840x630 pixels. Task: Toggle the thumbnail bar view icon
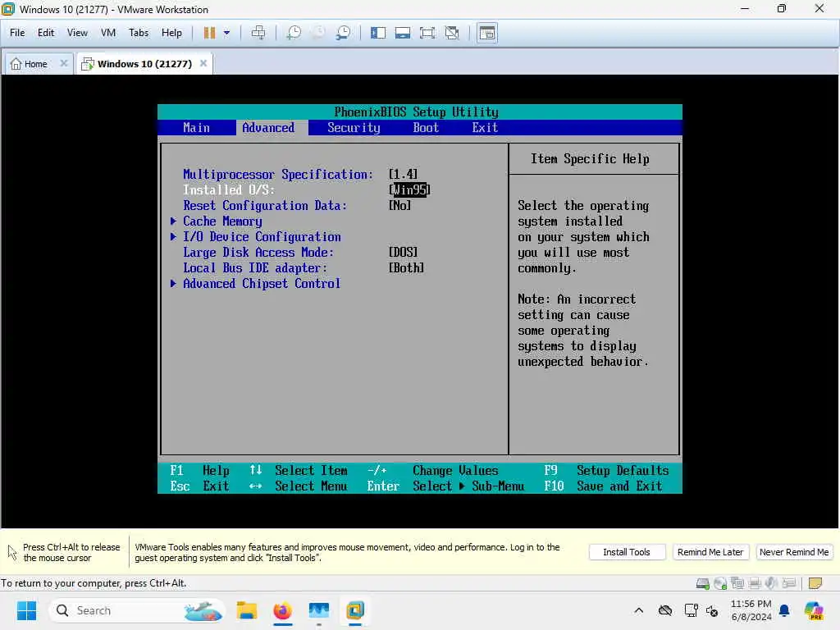[402, 33]
